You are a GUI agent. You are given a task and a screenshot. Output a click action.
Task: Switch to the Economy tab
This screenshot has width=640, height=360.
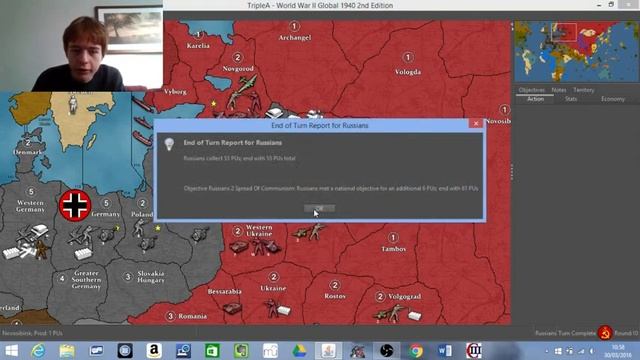[613, 99]
